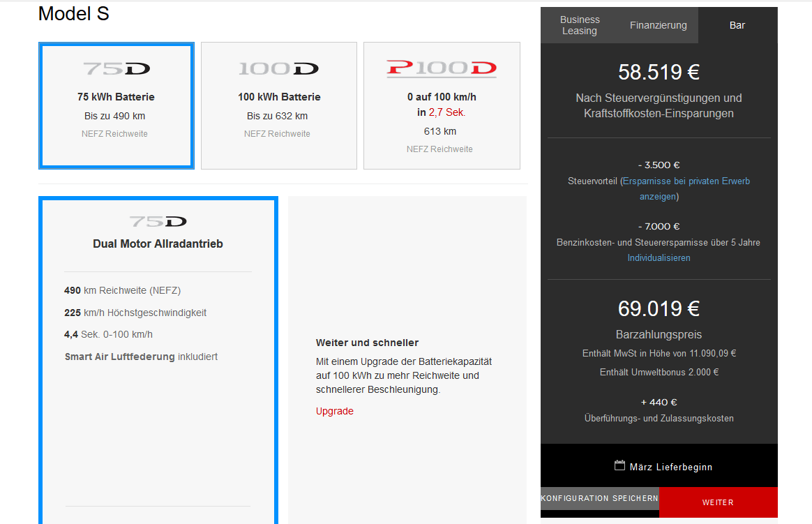Click the Weiter und schneller heading
812x524 pixels.
point(367,343)
